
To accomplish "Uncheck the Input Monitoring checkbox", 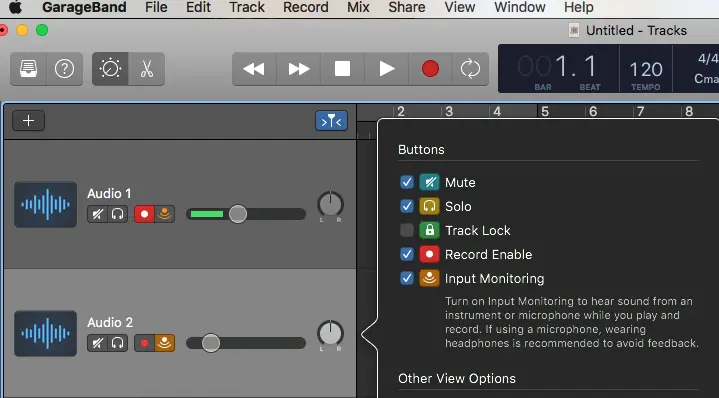I will [407, 278].
